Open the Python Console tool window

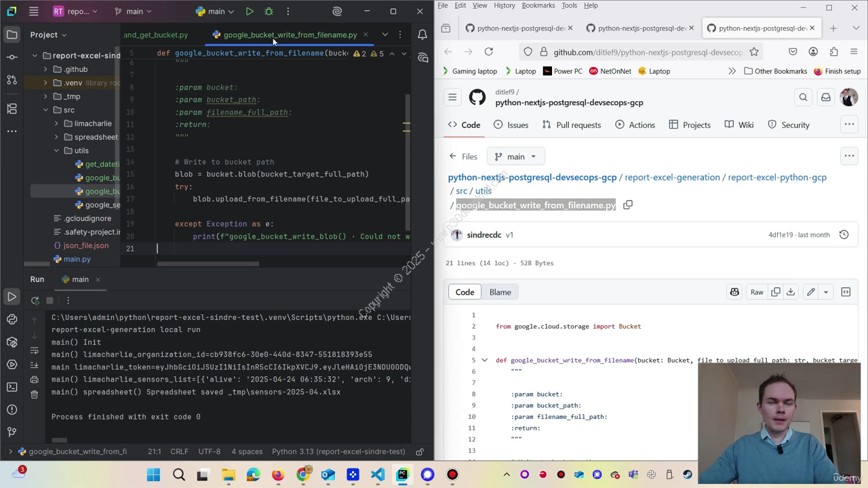[x=12, y=319]
